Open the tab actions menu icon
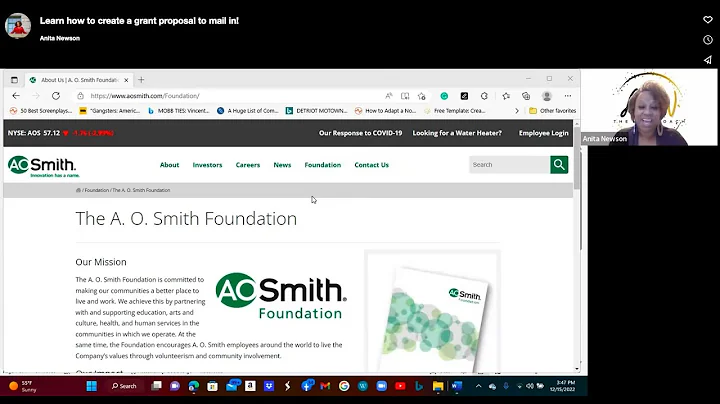Image resolution: width=720 pixels, height=404 pixels. [x=14, y=80]
